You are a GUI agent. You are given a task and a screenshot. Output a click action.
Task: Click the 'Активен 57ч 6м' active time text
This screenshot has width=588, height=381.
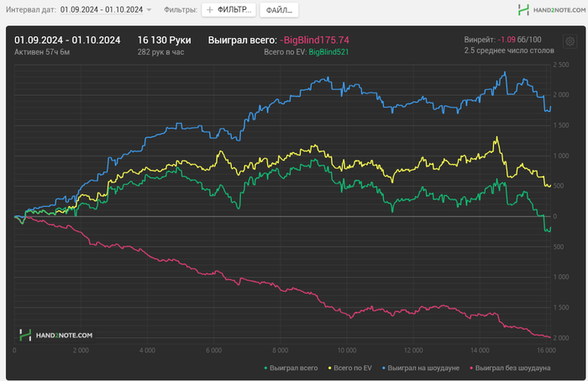tap(42, 52)
